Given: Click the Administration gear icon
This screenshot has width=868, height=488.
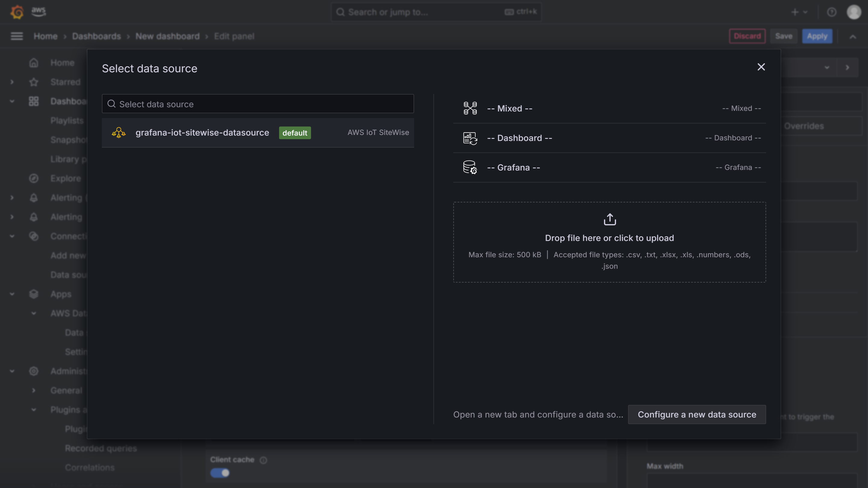Looking at the screenshot, I should tap(34, 371).
